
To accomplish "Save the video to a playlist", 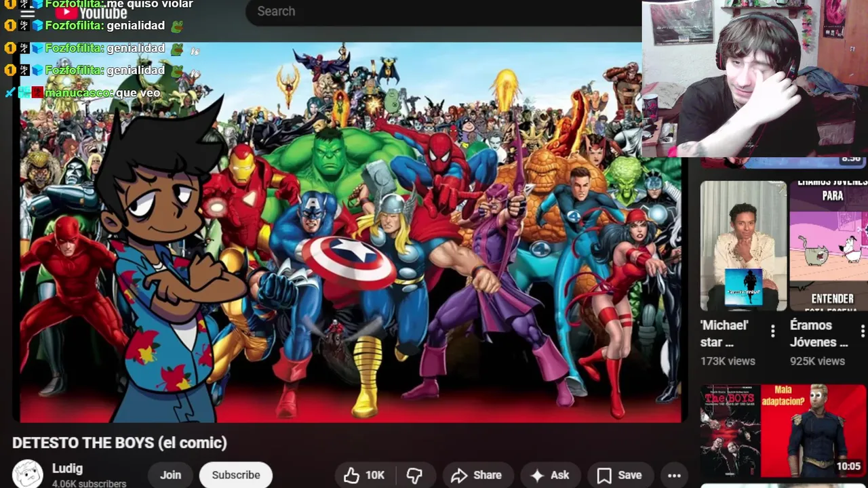I will click(620, 476).
